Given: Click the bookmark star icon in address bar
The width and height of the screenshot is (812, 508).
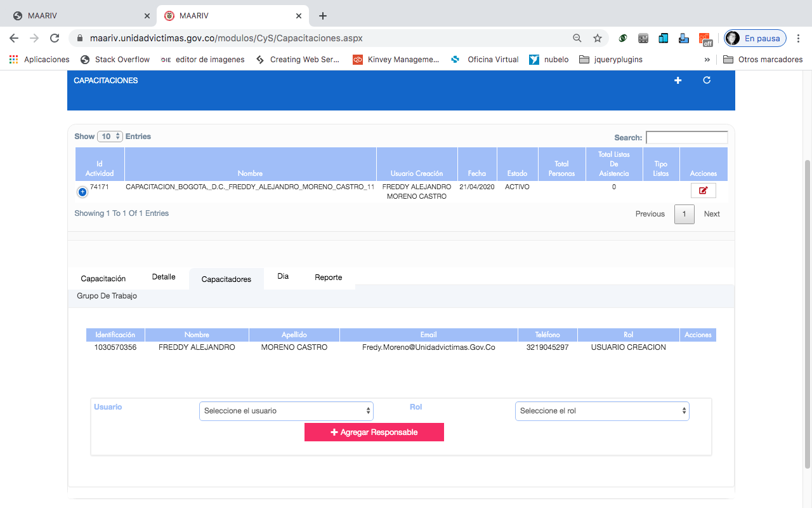Looking at the screenshot, I should click(598, 38).
